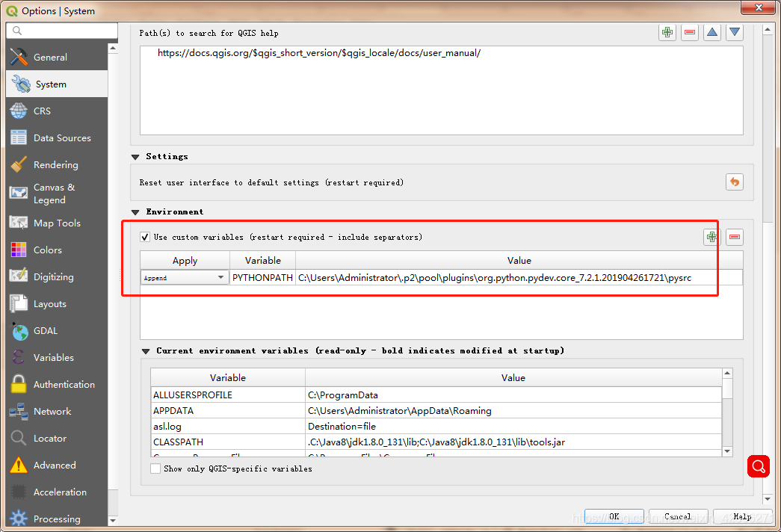This screenshot has width=781, height=532.
Task: Open Data Sources settings
Action: click(x=57, y=138)
